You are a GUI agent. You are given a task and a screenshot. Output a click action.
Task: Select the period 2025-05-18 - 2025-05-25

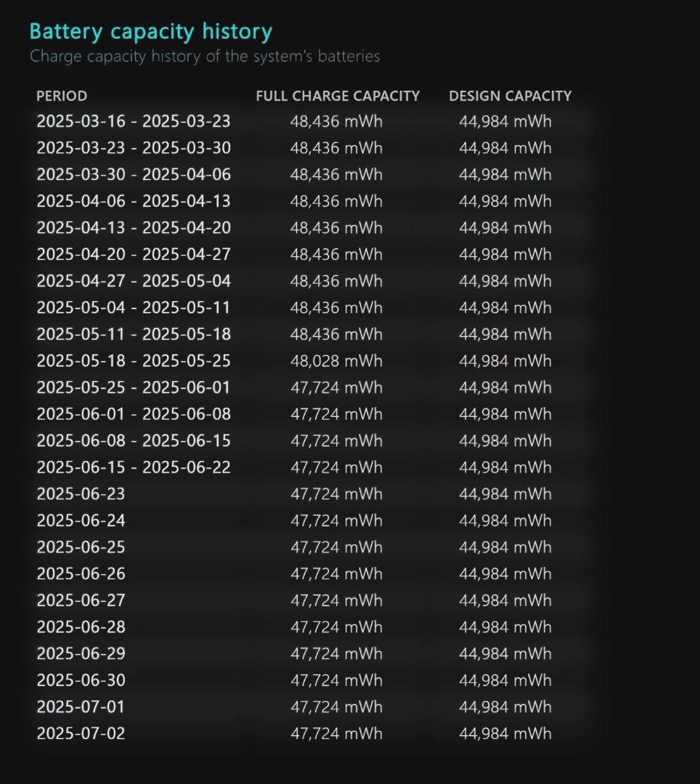tap(134, 361)
